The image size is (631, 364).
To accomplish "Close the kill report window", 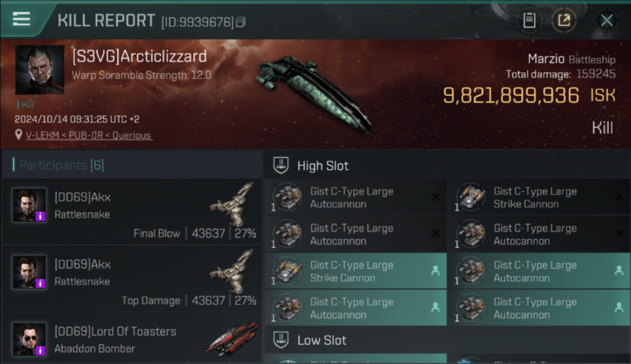I will [x=607, y=20].
